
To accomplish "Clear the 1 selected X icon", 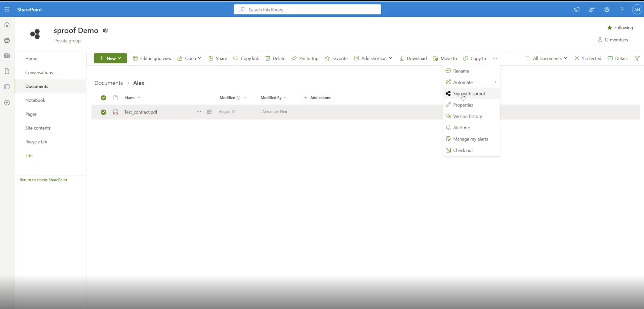I will [x=577, y=58].
